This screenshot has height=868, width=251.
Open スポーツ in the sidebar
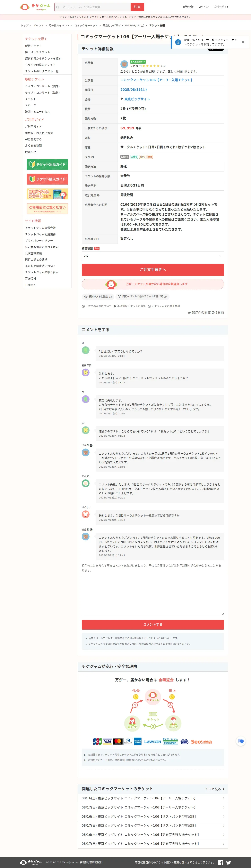click(30, 105)
